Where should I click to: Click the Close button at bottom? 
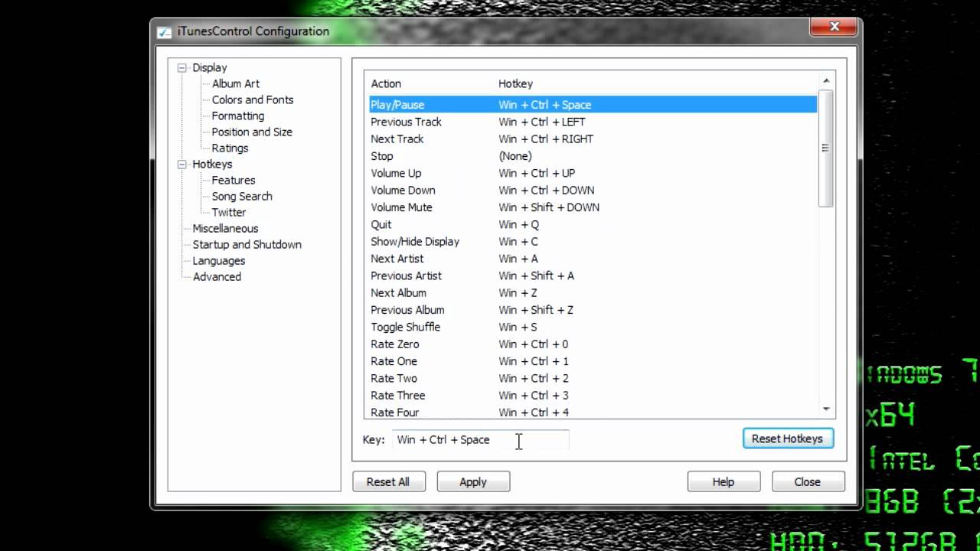808,481
